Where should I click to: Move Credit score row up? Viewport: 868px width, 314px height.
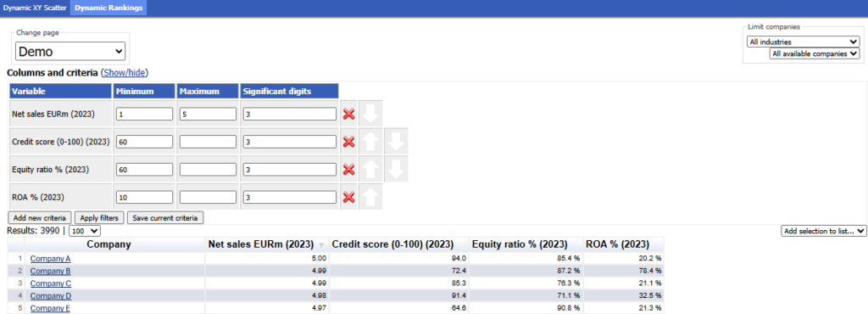pyautogui.click(x=370, y=141)
